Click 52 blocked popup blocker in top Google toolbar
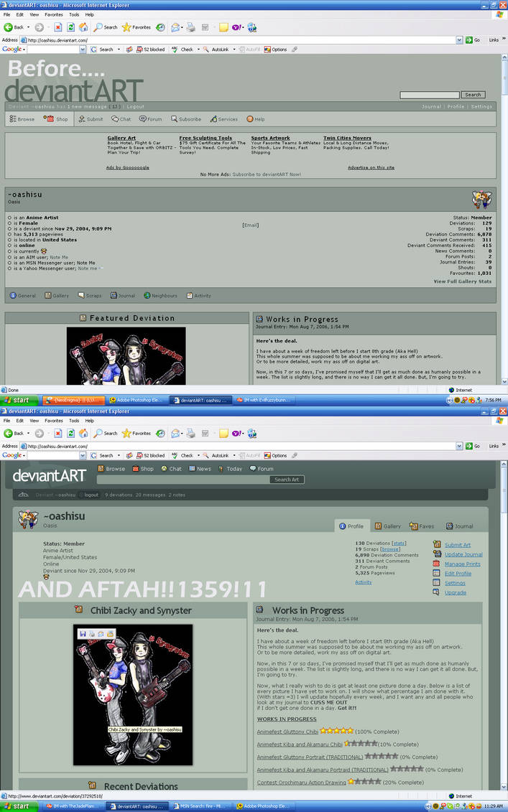This screenshot has height=812, width=508. click(x=150, y=50)
